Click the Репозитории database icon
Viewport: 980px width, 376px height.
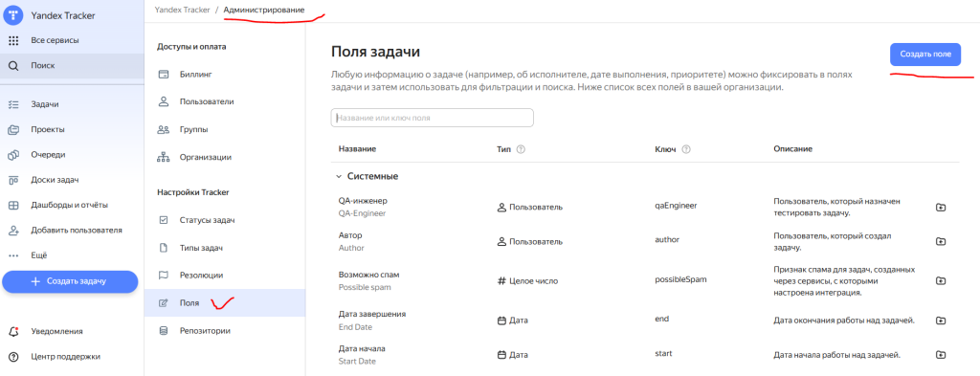pyautogui.click(x=164, y=331)
